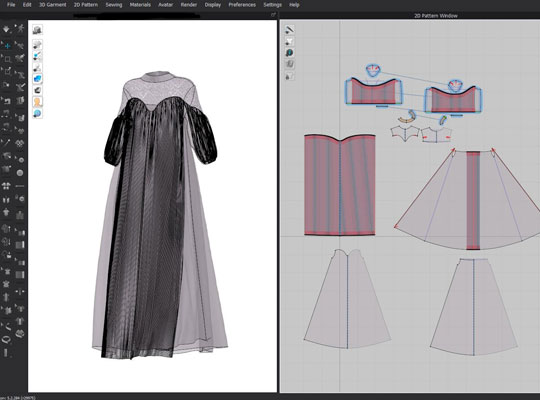Toggle the orange avatar display icon

point(38,102)
